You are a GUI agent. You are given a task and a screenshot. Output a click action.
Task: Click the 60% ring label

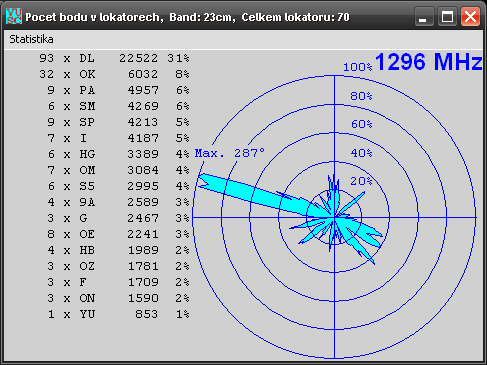(362, 124)
